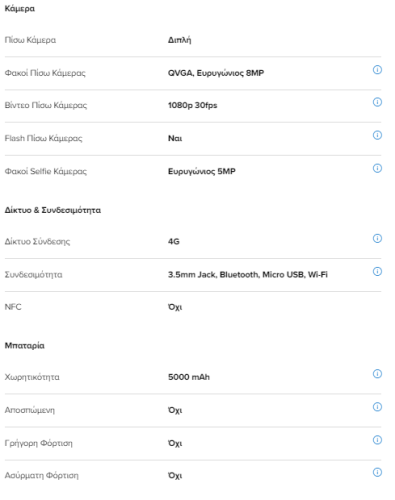395x500 pixels.
Task: Click info icon for Φακοί Πίσω Κάμερας
Action: coord(377,70)
